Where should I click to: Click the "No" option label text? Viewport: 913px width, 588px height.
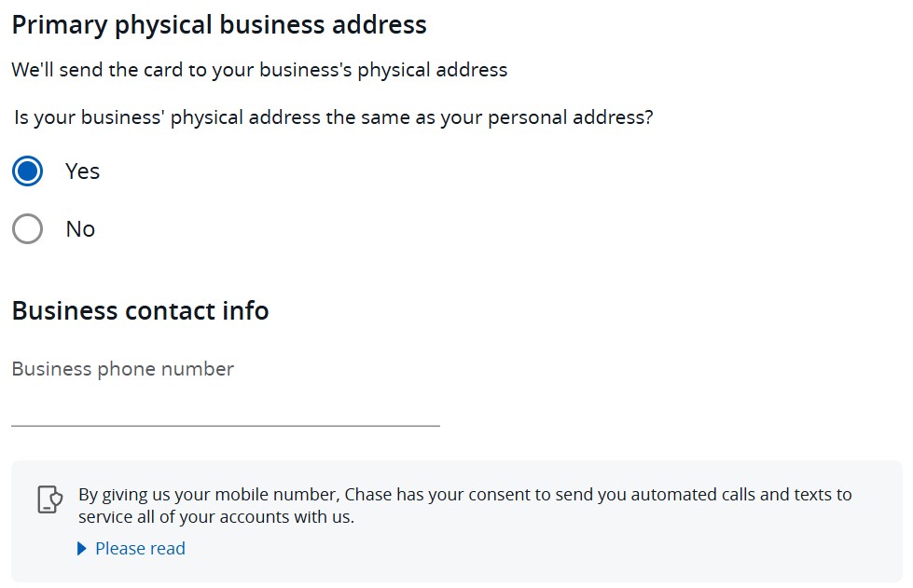coord(80,229)
